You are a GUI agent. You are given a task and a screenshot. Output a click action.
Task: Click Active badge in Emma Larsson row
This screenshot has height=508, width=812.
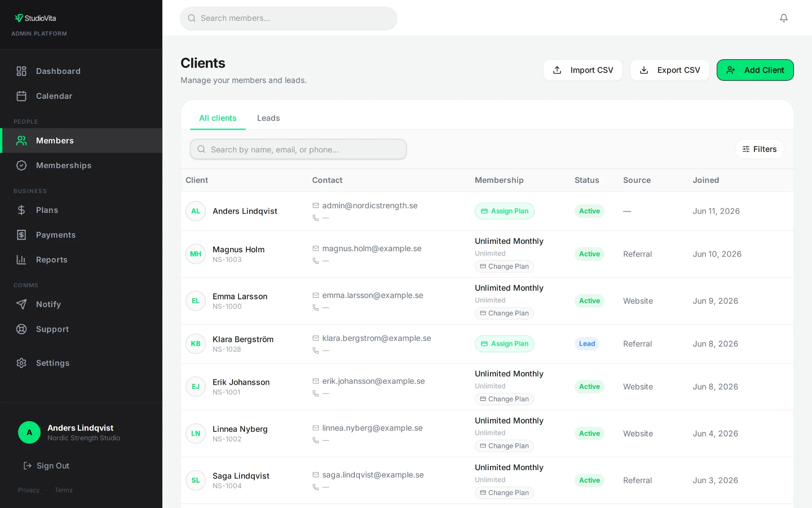click(590, 301)
